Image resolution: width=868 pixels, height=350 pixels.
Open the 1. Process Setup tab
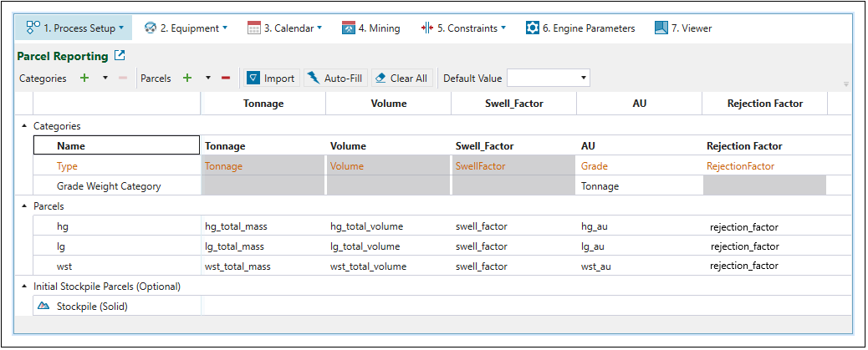[74, 28]
